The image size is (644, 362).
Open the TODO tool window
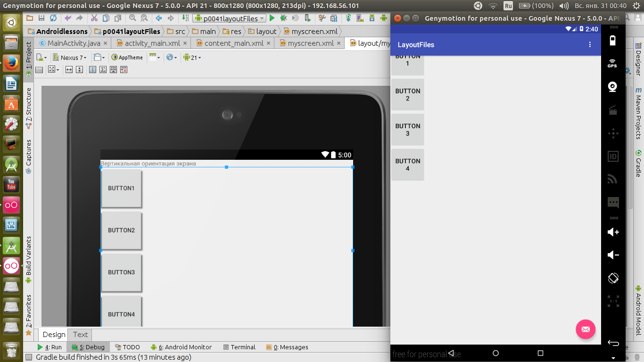[x=127, y=347]
